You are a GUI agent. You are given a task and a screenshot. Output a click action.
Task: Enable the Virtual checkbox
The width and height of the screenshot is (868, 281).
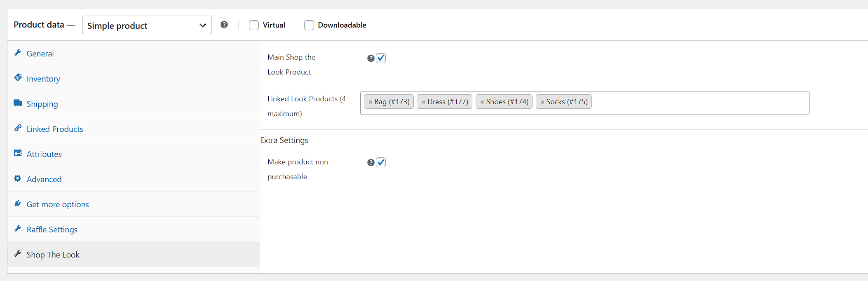254,25
